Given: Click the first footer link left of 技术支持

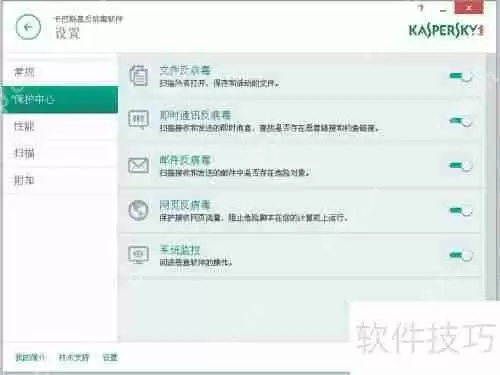Looking at the screenshot, I should pos(31,358).
